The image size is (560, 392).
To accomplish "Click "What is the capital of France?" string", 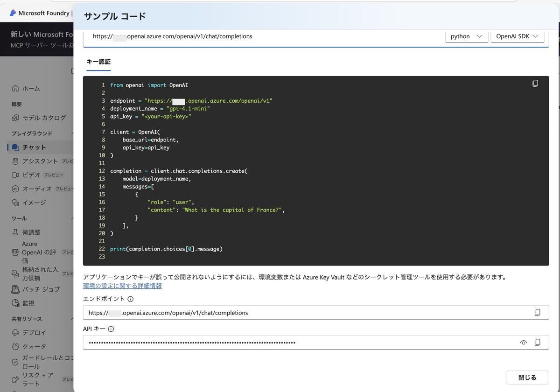I will click(x=232, y=210).
